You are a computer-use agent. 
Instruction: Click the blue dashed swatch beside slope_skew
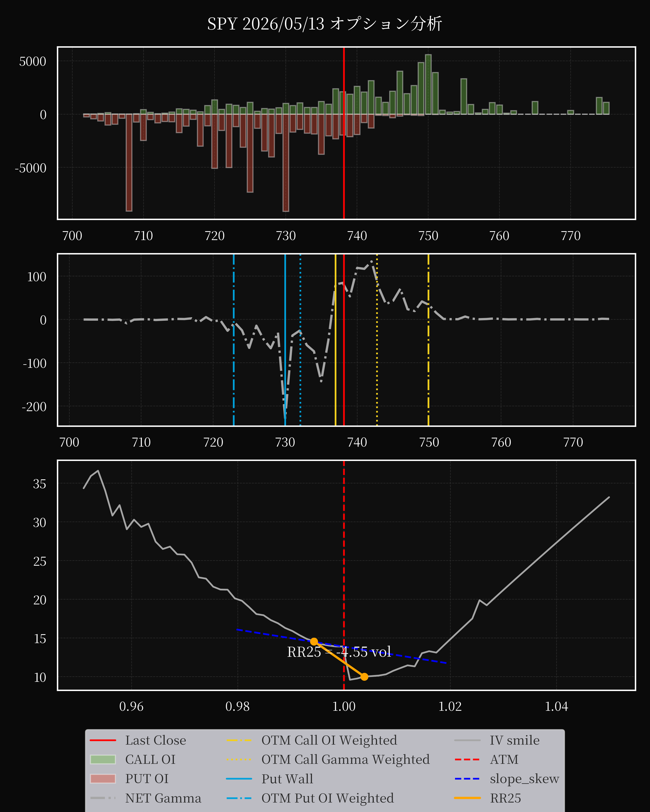pyautogui.click(x=467, y=779)
